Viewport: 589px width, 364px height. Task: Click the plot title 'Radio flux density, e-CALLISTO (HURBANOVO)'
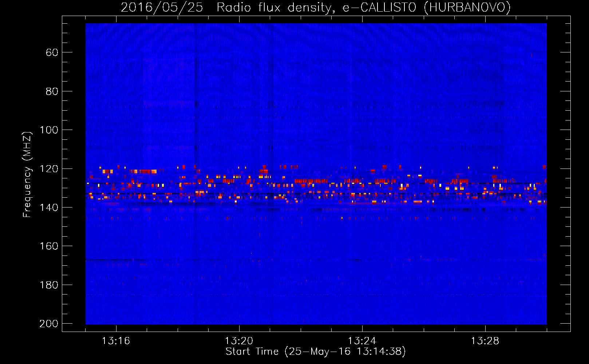point(364,7)
